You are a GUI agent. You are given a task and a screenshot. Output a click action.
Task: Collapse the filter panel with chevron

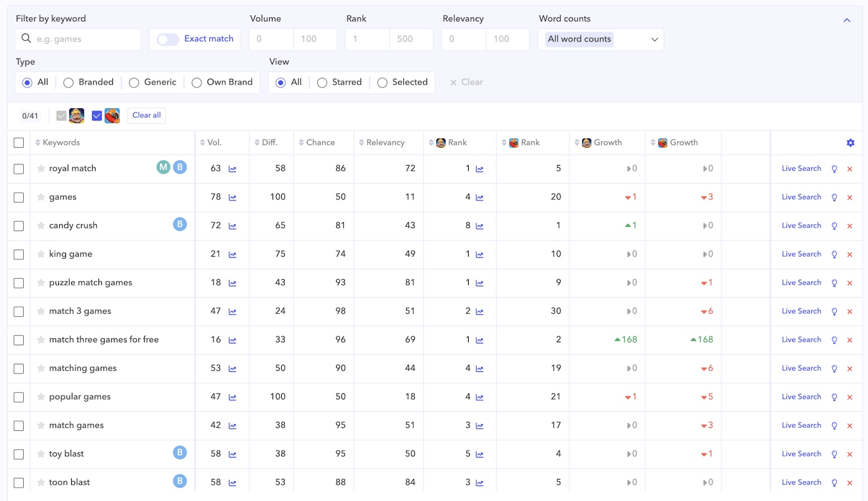click(x=847, y=20)
